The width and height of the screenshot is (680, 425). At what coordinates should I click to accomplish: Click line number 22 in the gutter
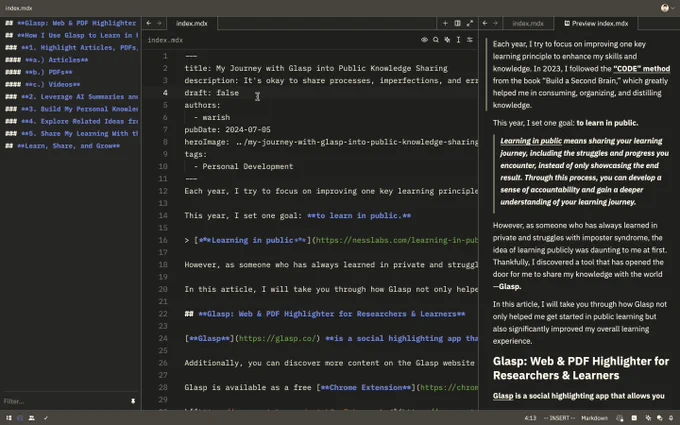pyautogui.click(x=163, y=314)
